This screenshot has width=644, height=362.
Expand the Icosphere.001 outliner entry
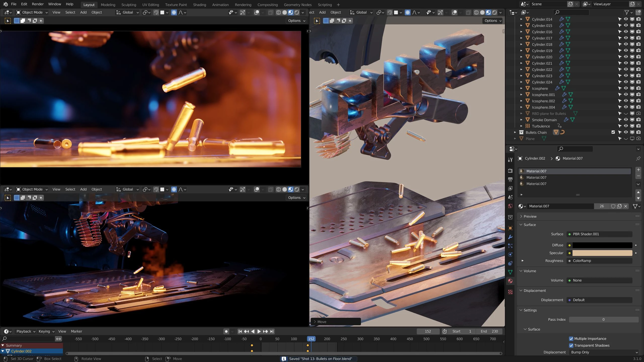(520, 95)
